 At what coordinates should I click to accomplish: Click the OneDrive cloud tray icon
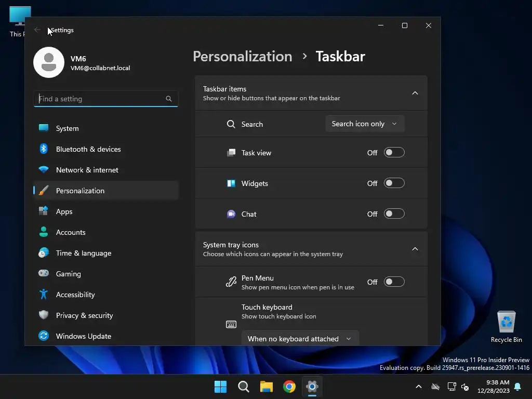(x=435, y=387)
